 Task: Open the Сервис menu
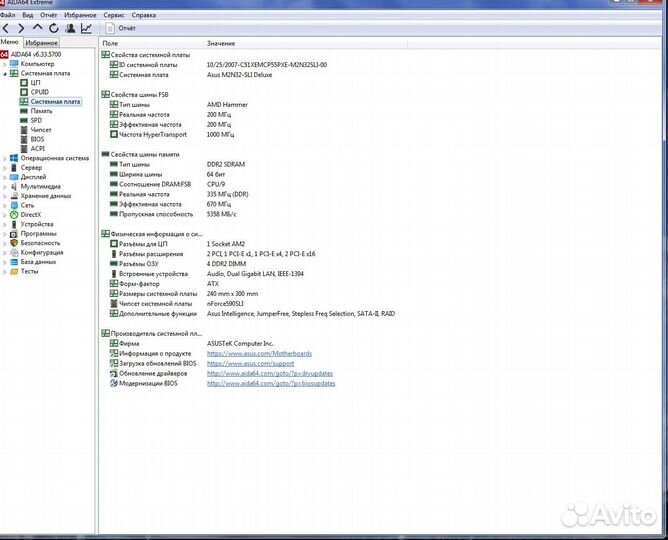click(114, 16)
